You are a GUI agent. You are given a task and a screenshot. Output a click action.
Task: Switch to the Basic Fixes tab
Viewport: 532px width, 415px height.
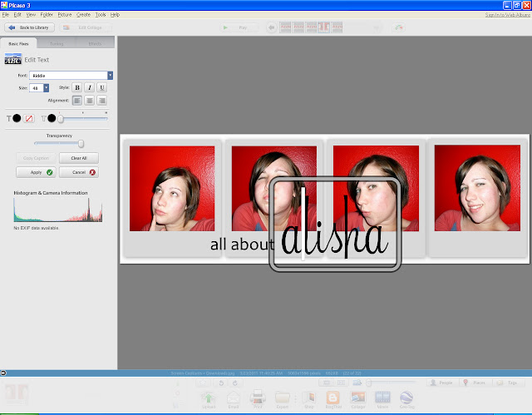[18, 43]
